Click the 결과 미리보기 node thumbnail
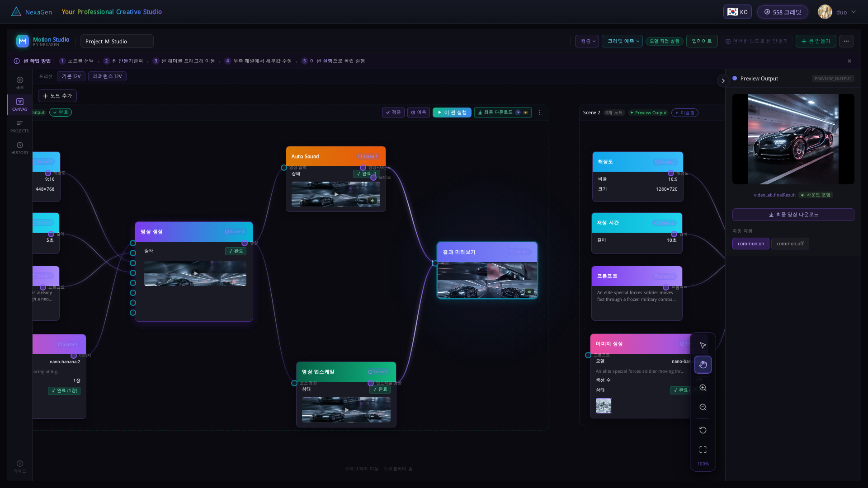The width and height of the screenshot is (868, 488). [x=487, y=281]
